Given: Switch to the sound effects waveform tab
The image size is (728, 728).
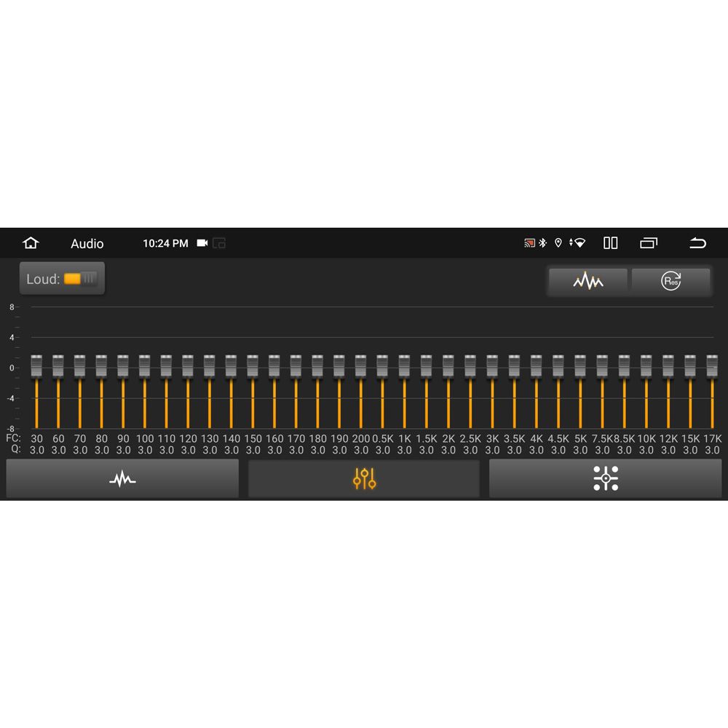Looking at the screenshot, I should [122, 479].
